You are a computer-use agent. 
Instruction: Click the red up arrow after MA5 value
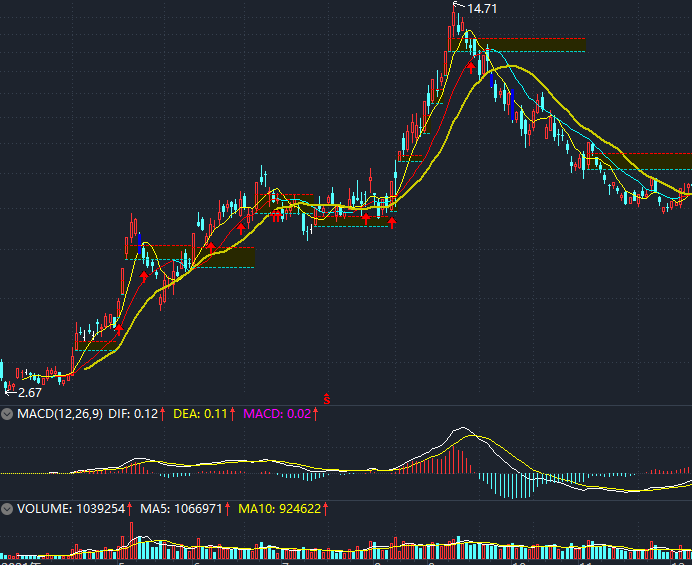(228, 509)
